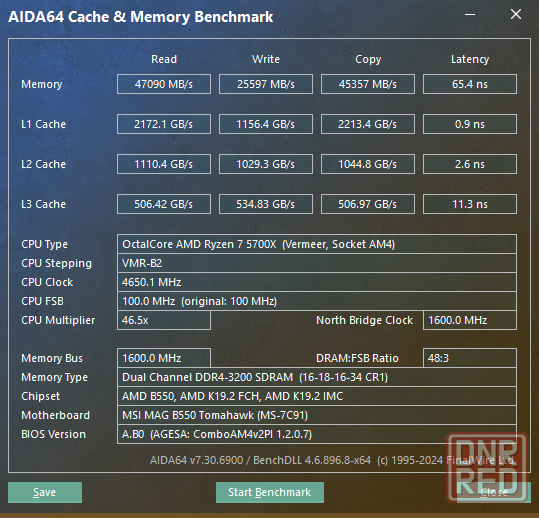The height and width of the screenshot is (518, 539).
Task: Select L3 Cache Write 534.83 GB/s
Action: pos(266,204)
